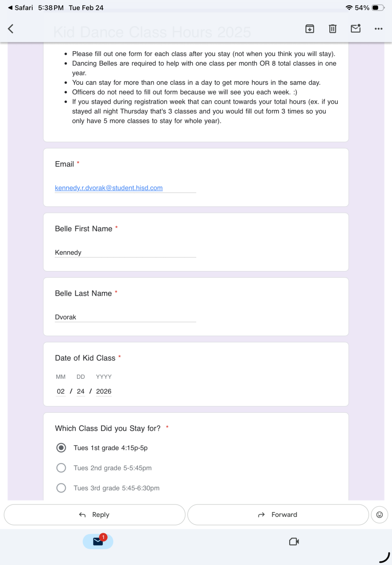Reply to this email
The height and width of the screenshot is (565, 392).
pos(94,515)
